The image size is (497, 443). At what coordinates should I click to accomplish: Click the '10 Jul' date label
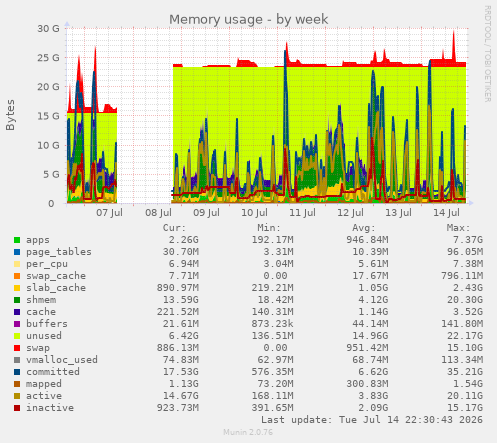[254, 213]
